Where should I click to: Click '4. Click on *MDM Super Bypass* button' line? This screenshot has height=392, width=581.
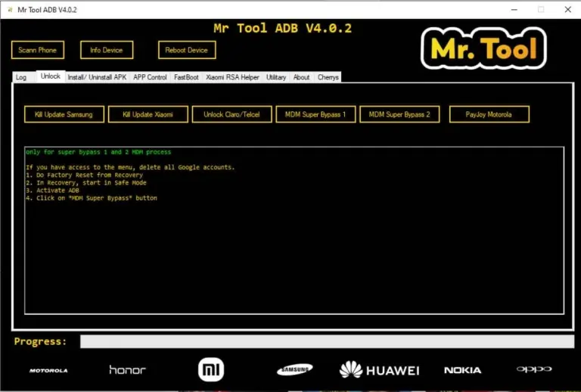(91, 198)
